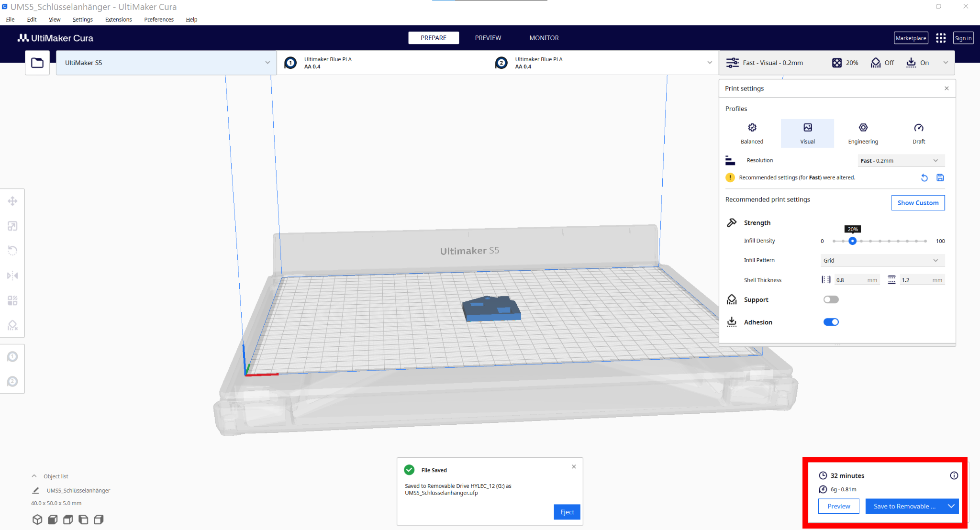Select UMS5_Schlüsselanhänger in object list
The height and width of the screenshot is (530, 980).
pos(78,490)
